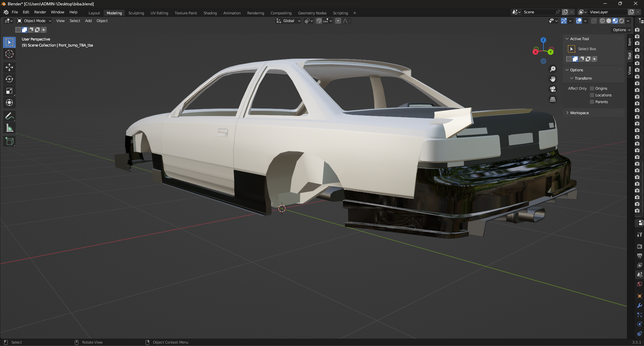Click the ViewLayer name field
Image resolution: width=644 pixels, height=346 pixels.
click(x=607, y=12)
